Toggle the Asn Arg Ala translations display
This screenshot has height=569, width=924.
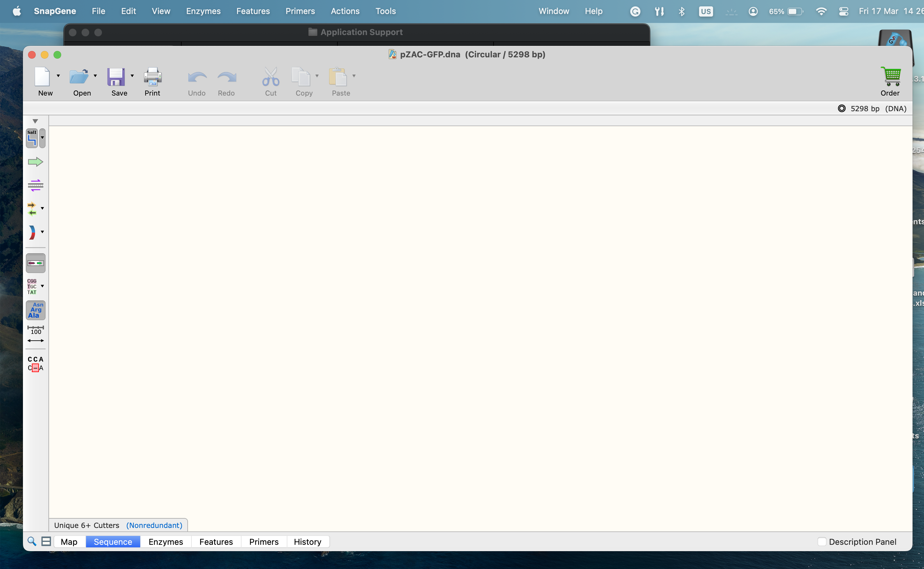point(35,310)
